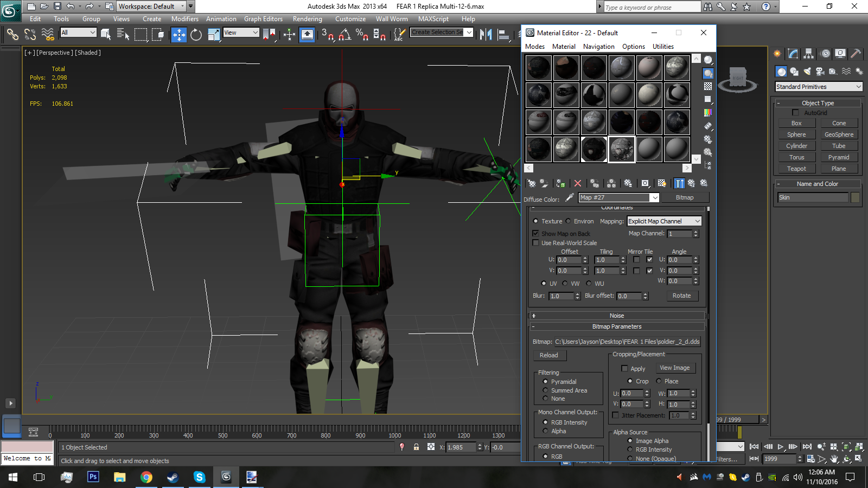868x488 pixels.
Task: Activate the Select and Move tool
Action: (179, 35)
